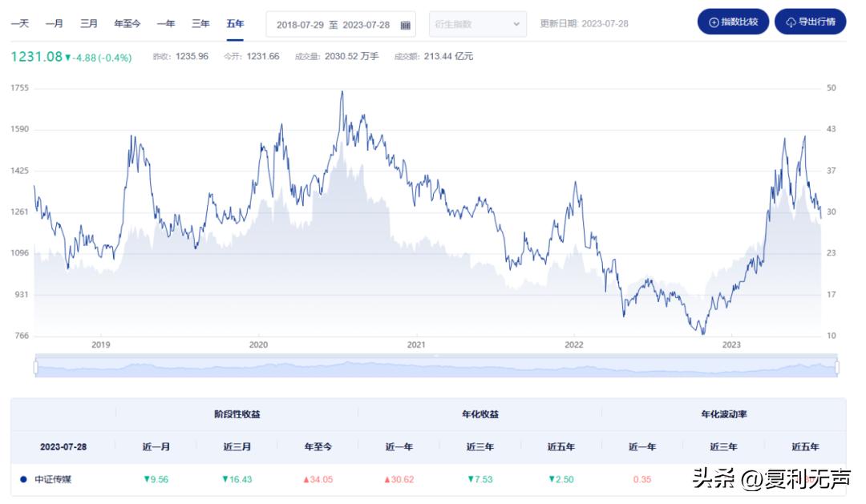Click the start date 2018-07-29 field

coord(299,25)
